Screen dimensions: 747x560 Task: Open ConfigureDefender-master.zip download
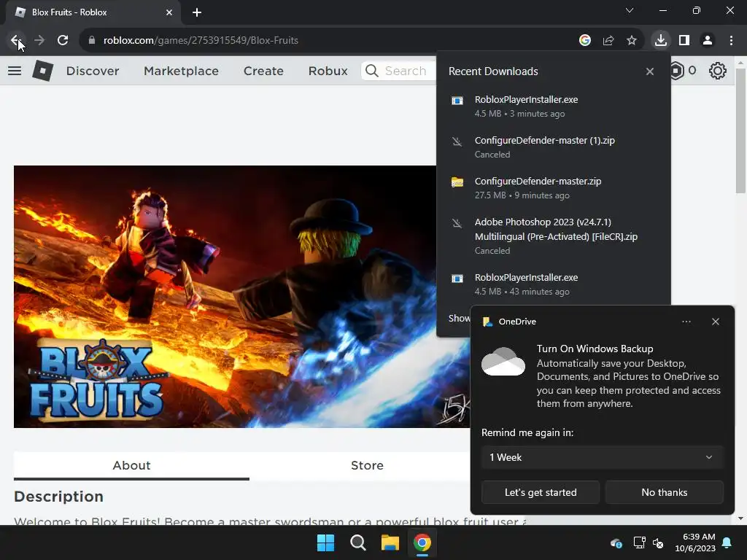coord(553,188)
